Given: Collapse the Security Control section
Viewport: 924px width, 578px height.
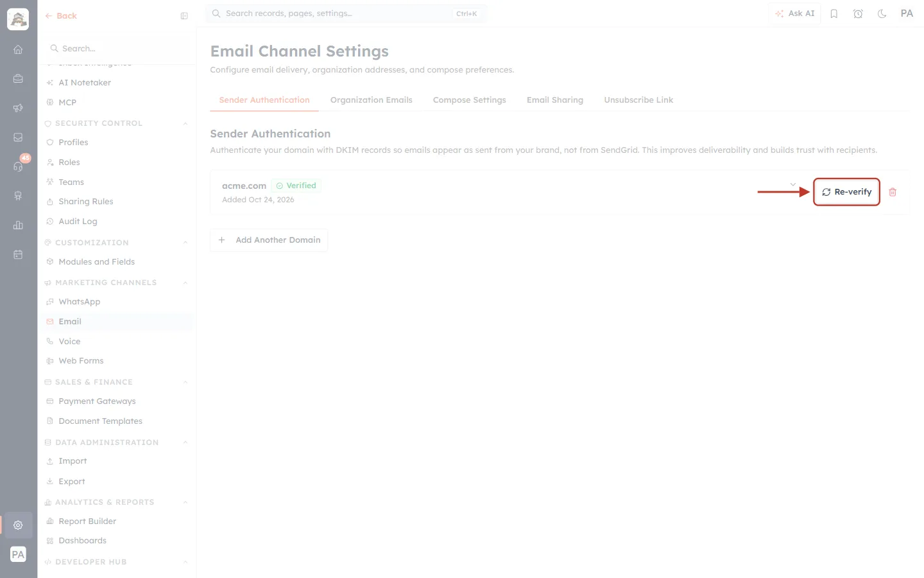Looking at the screenshot, I should pos(185,123).
